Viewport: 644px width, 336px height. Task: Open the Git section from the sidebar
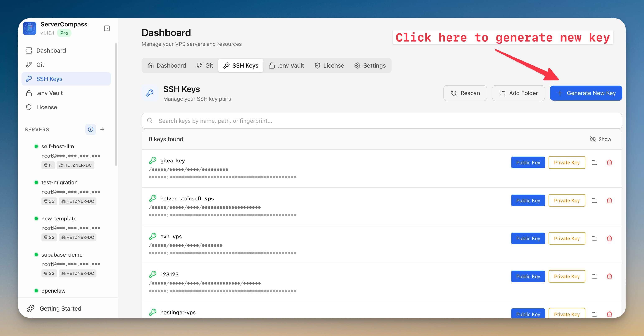click(x=41, y=64)
